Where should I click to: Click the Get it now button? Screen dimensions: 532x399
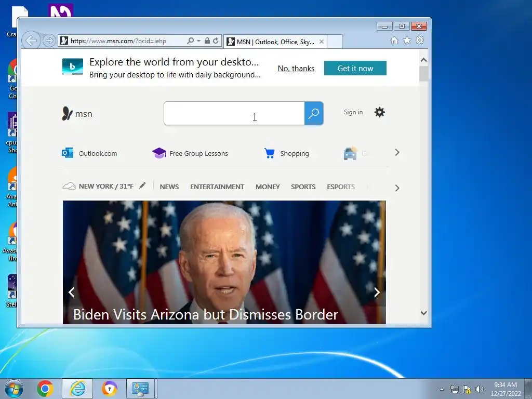point(355,68)
